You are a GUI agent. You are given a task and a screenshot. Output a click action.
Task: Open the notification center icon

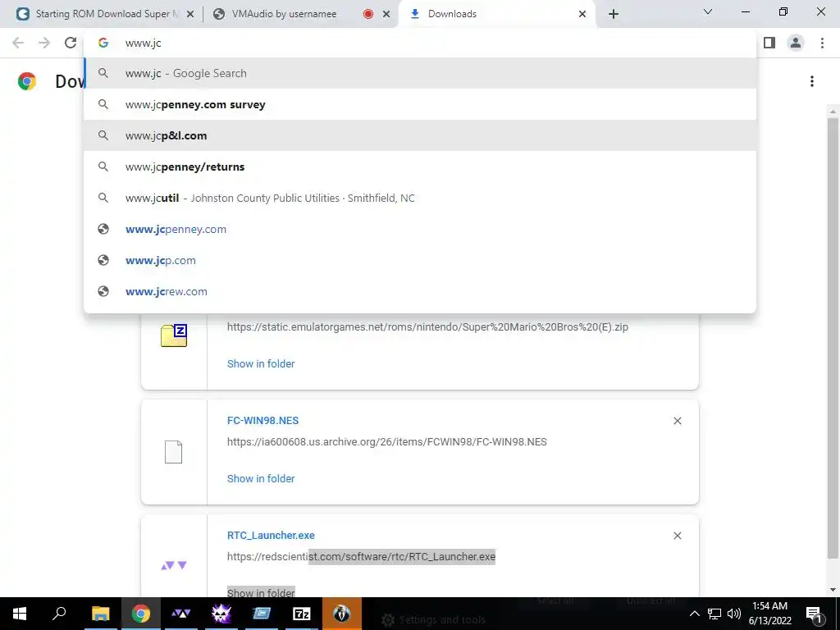[814, 614]
